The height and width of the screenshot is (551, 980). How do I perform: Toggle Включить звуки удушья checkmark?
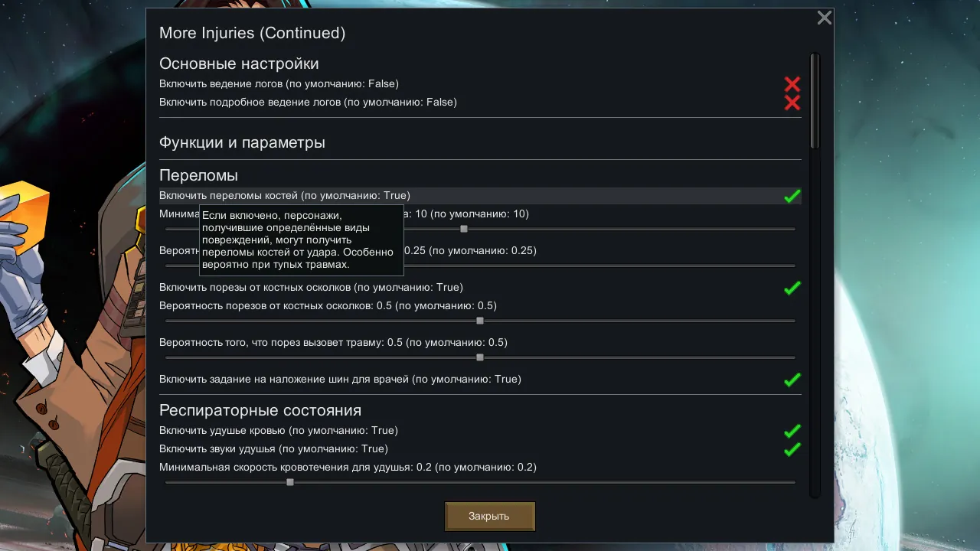[792, 449]
